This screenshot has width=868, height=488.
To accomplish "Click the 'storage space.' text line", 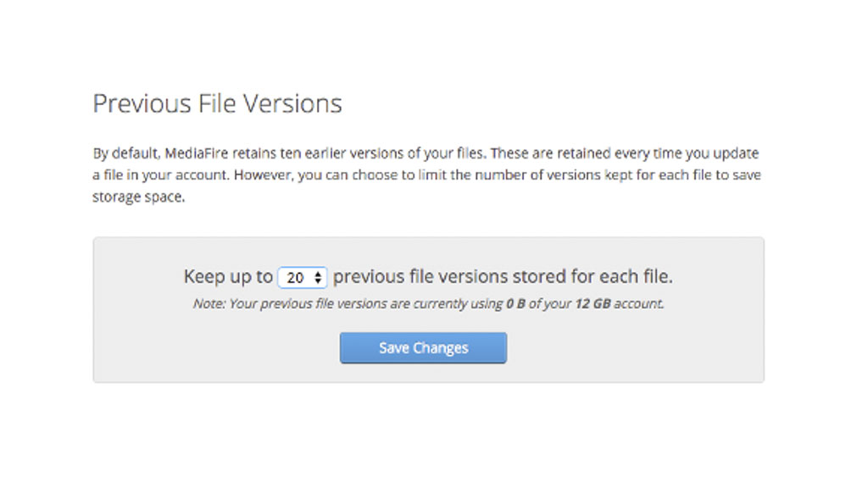I will click(x=138, y=197).
